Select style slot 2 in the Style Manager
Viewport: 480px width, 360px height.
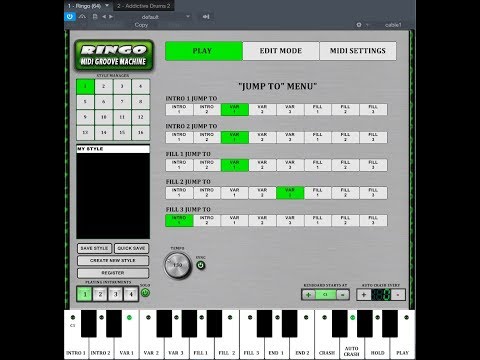pos(104,86)
